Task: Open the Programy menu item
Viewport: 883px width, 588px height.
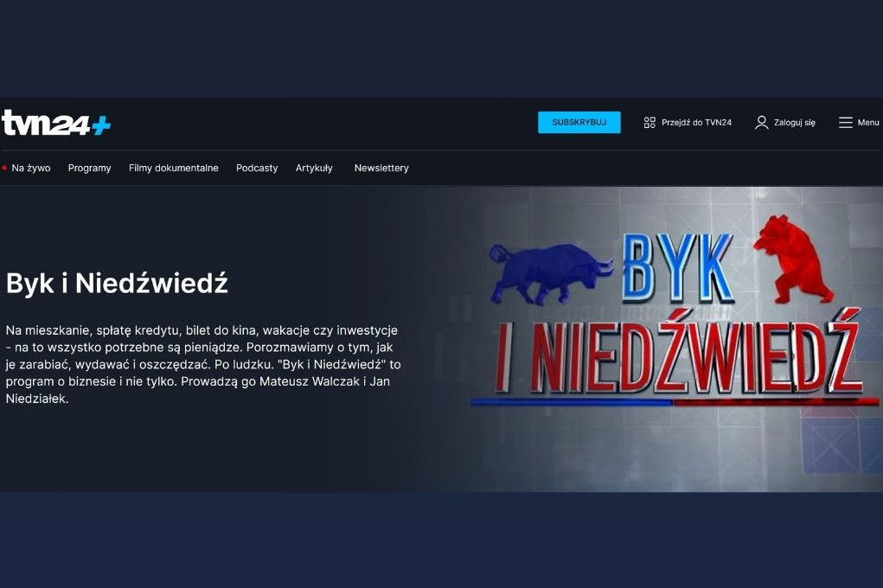Action: (x=89, y=168)
